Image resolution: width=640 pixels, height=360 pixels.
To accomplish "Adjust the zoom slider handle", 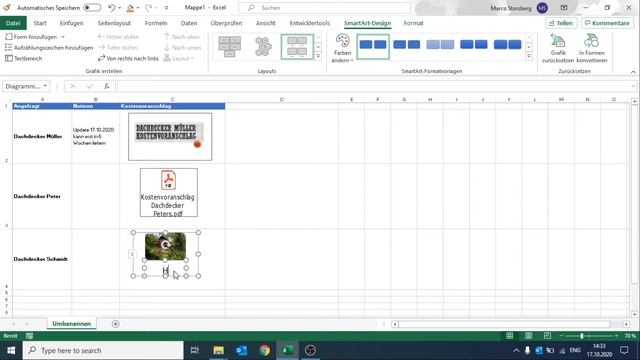I will point(582,336).
